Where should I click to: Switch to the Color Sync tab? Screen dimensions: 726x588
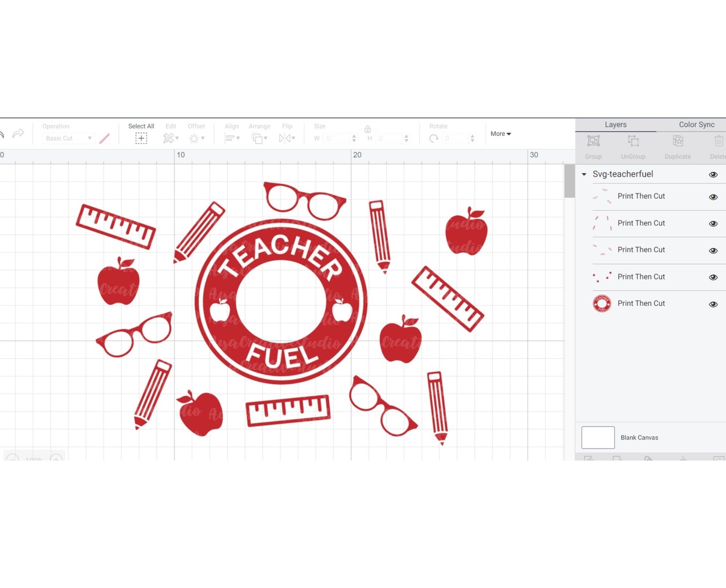click(x=696, y=124)
